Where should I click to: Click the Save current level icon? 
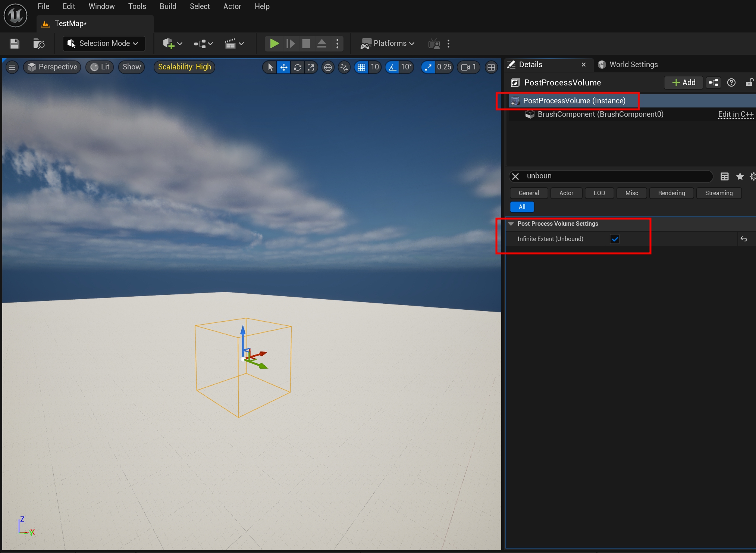(15, 44)
